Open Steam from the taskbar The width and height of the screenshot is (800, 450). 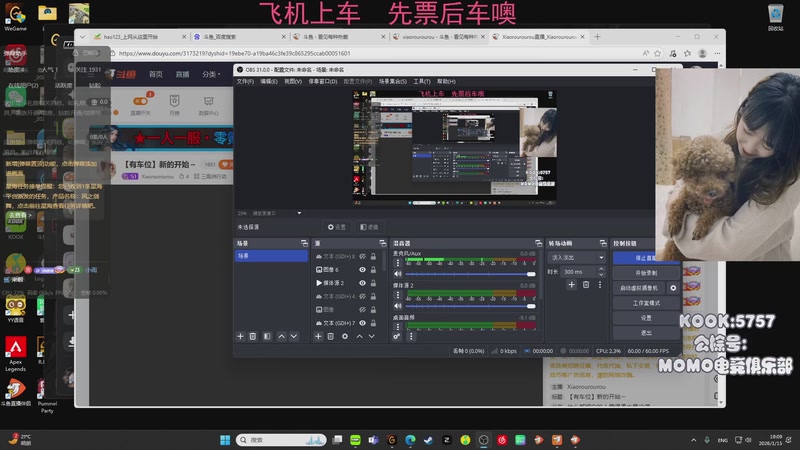428,440
